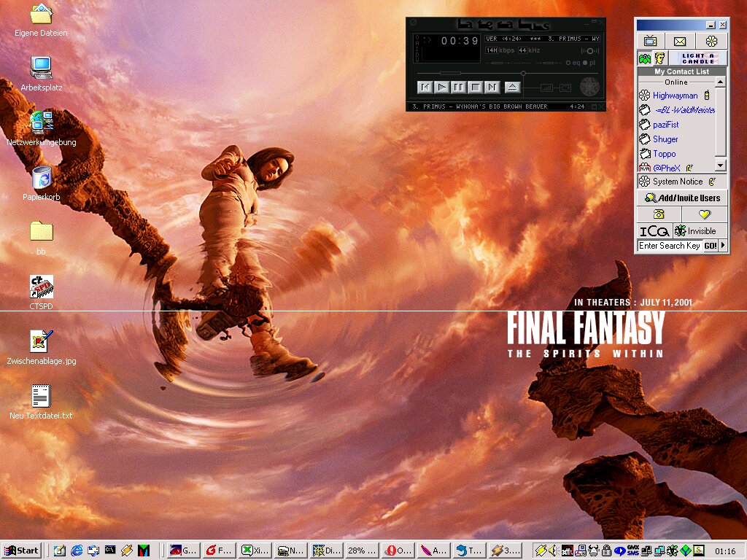Screen dimensions: 747x560
Task: Pause the Winamp playback
Action: coord(458,87)
